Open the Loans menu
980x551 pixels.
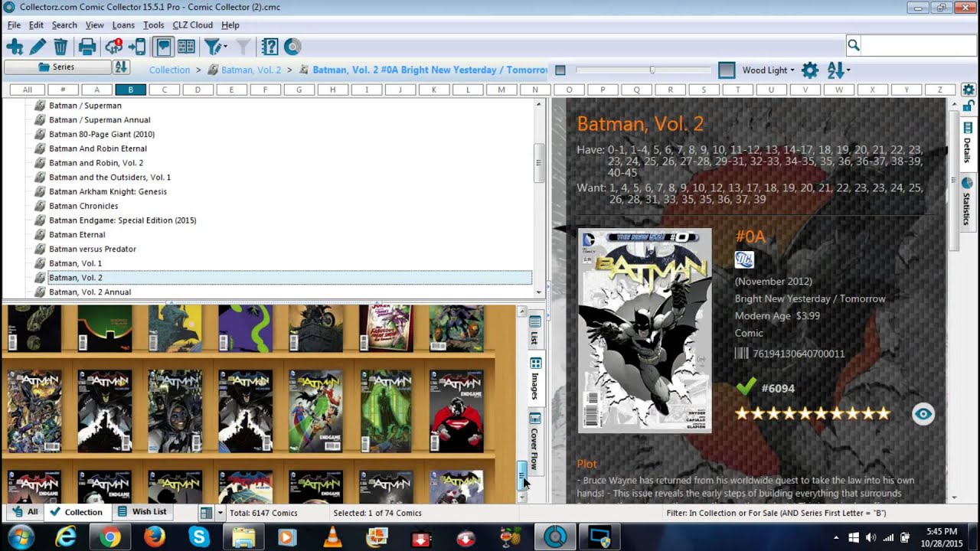point(123,25)
